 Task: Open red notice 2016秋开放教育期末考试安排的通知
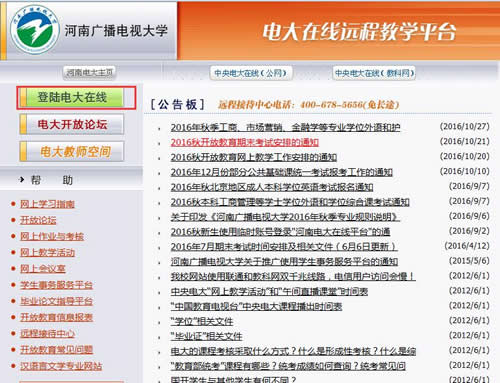(x=245, y=142)
